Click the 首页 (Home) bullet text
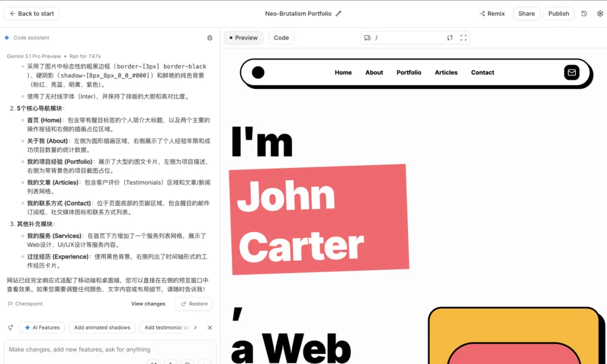Image resolution: width=607 pixels, height=364 pixels. 119,125
